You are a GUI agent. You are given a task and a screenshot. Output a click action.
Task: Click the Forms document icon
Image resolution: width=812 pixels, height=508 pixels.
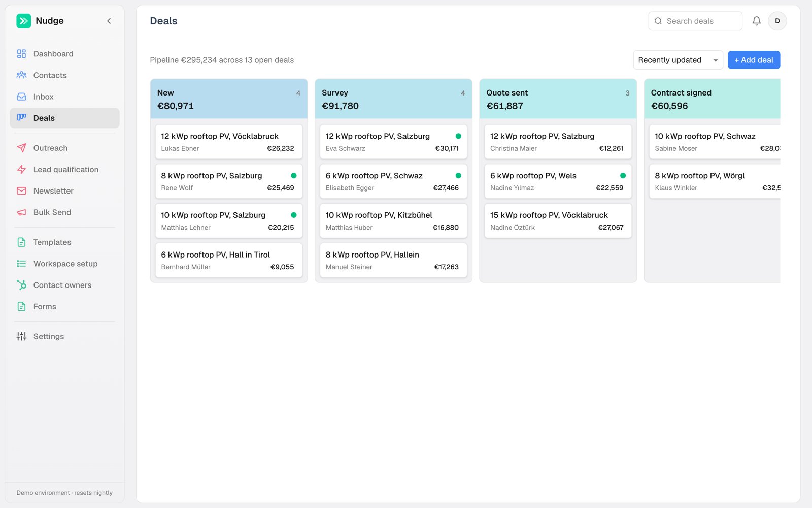coord(21,306)
